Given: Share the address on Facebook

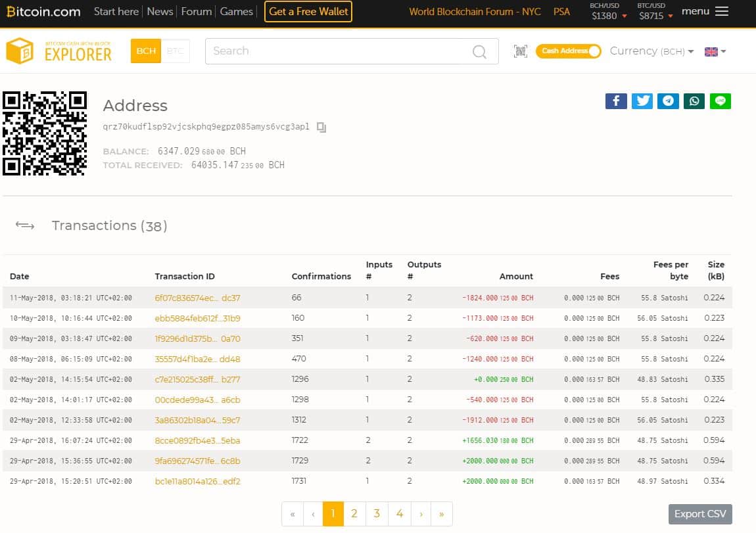Looking at the screenshot, I should 615,101.
